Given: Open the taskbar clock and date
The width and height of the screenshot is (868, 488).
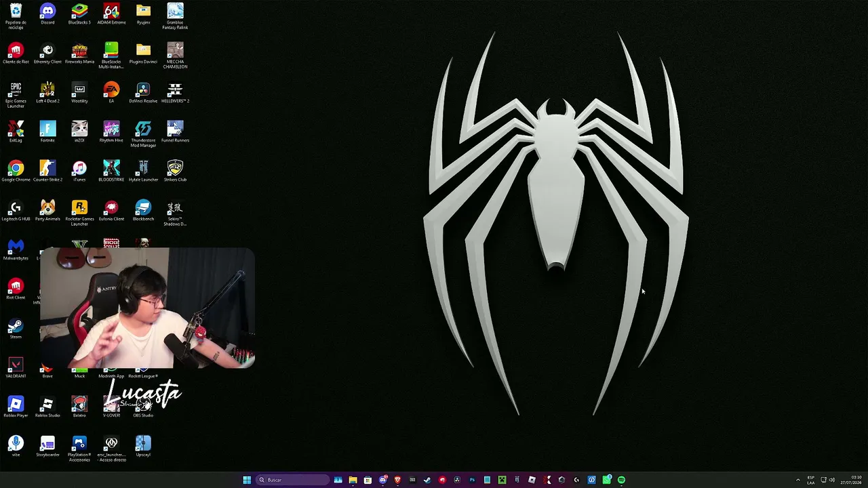Looking at the screenshot, I should coord(851,480).
